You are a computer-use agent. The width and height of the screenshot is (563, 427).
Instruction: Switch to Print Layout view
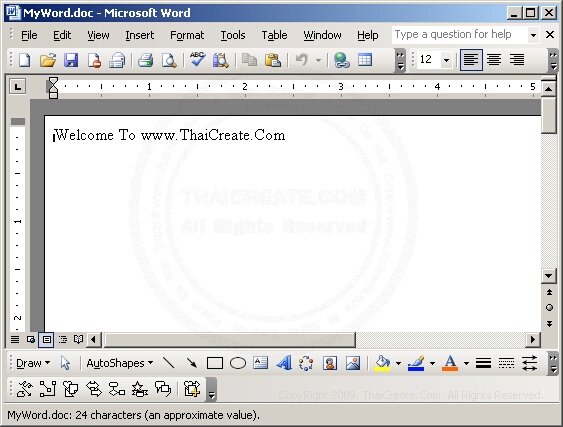point(46,339)
